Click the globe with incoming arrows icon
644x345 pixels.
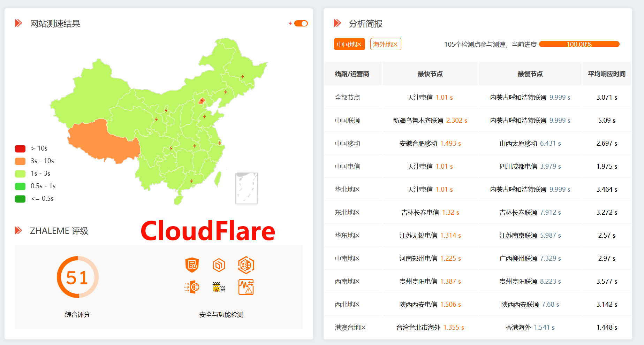point(192,287)
